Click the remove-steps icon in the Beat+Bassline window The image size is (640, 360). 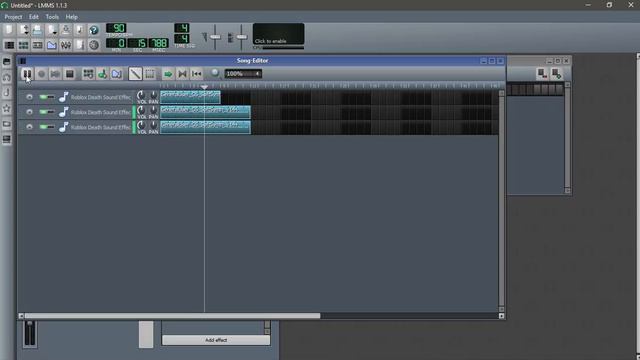tap(542, 73)
